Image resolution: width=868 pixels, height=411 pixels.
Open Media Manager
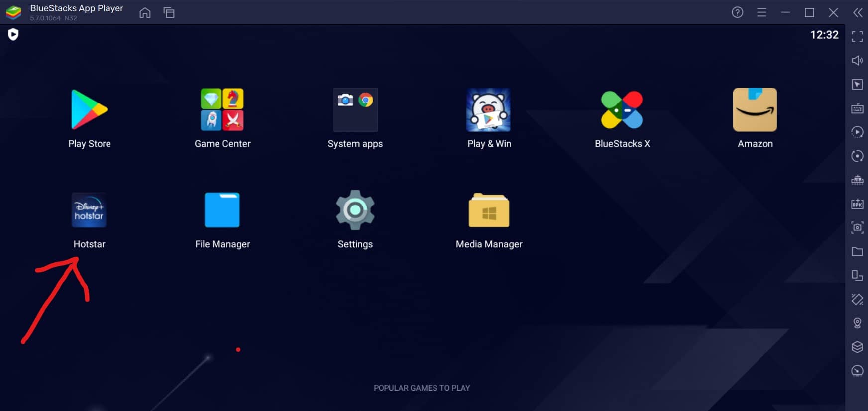(489, 210)
